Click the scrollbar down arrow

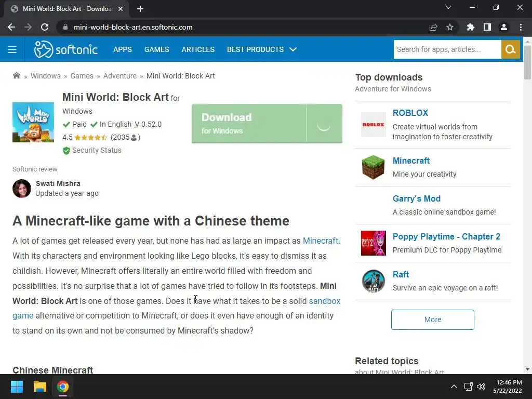point(527,369)
